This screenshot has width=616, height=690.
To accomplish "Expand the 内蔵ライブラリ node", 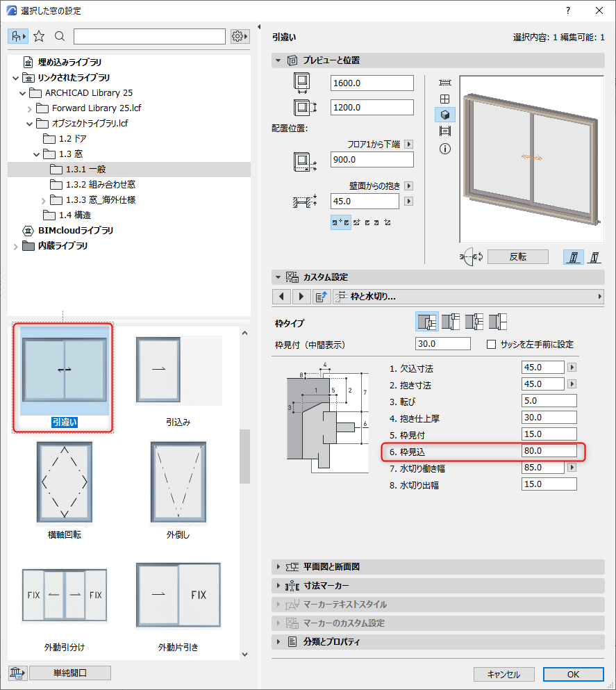I will coord(16,247).
